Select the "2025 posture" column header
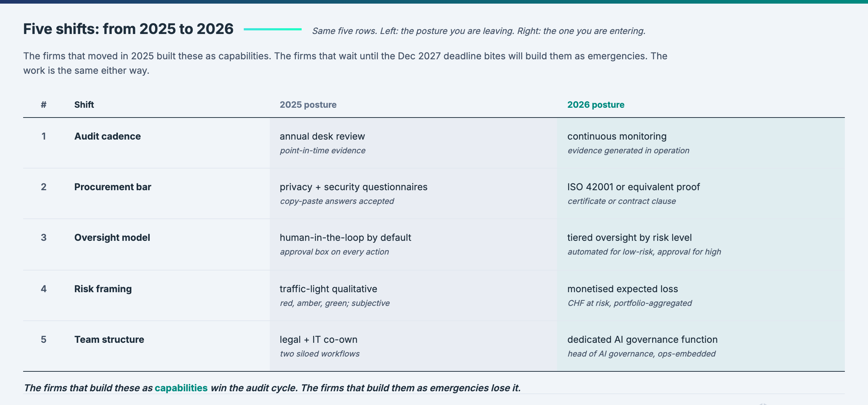This screenshot has height=405, width=868. [x=308, y=105]
